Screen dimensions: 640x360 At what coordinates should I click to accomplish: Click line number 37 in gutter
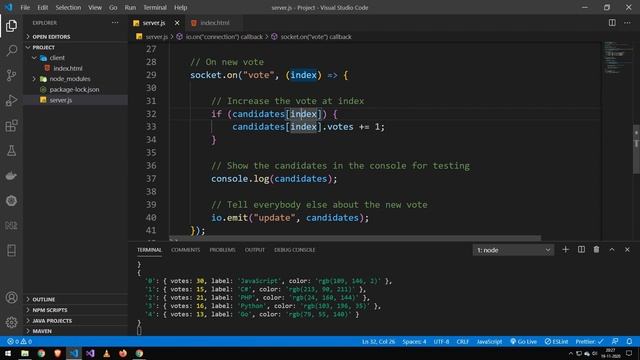click(x=151, y=179)
